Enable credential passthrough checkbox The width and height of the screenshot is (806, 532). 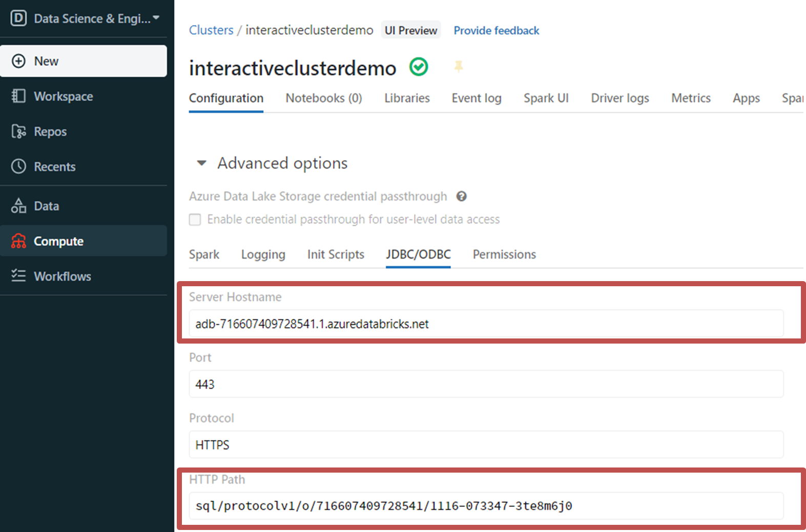195,219
